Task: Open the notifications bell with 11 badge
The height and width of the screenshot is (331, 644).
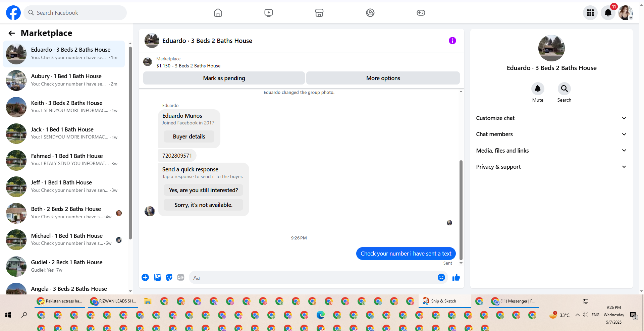Action: click(x=608, y=13)
